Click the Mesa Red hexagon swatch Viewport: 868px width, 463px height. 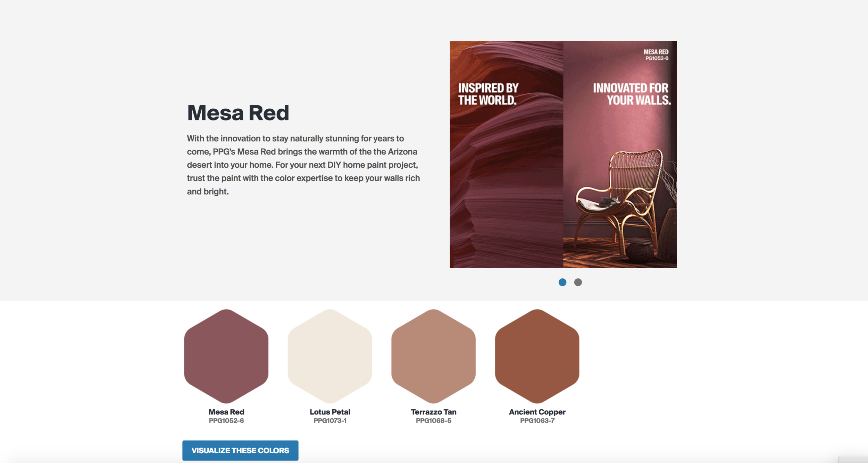click(x=226, y=356)
